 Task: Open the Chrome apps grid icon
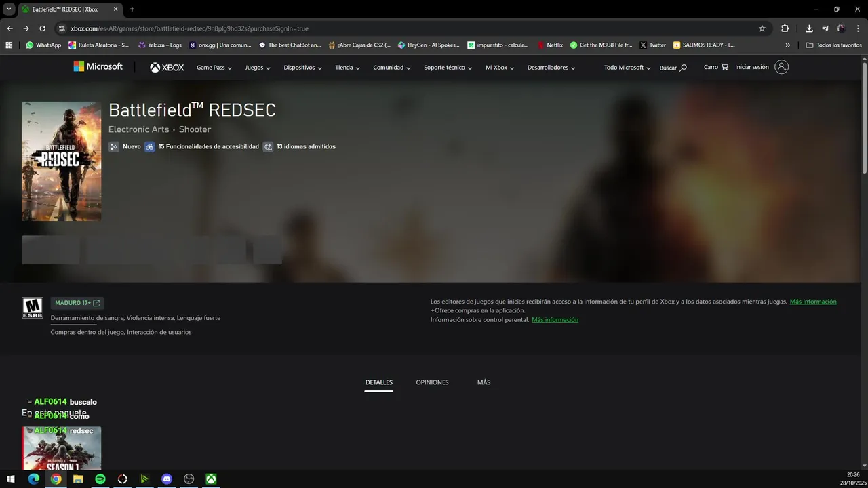click(x=9, y=45)
